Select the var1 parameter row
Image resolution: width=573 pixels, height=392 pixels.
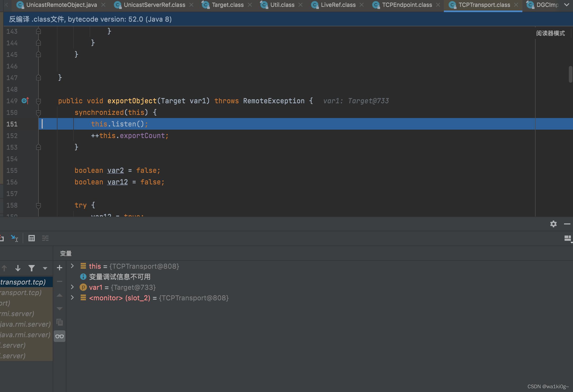coord(319,287)
